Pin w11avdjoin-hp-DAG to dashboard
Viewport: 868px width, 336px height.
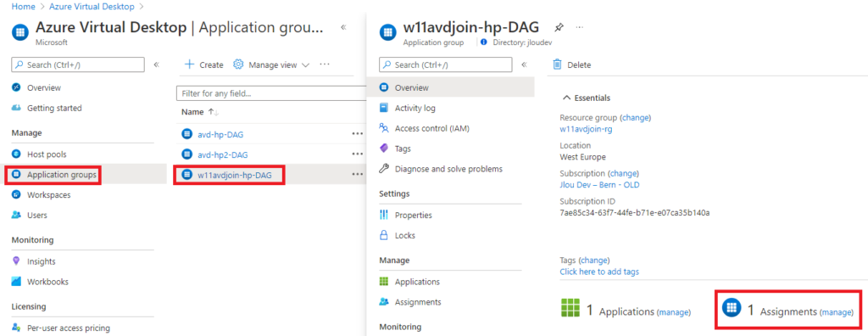559,27
